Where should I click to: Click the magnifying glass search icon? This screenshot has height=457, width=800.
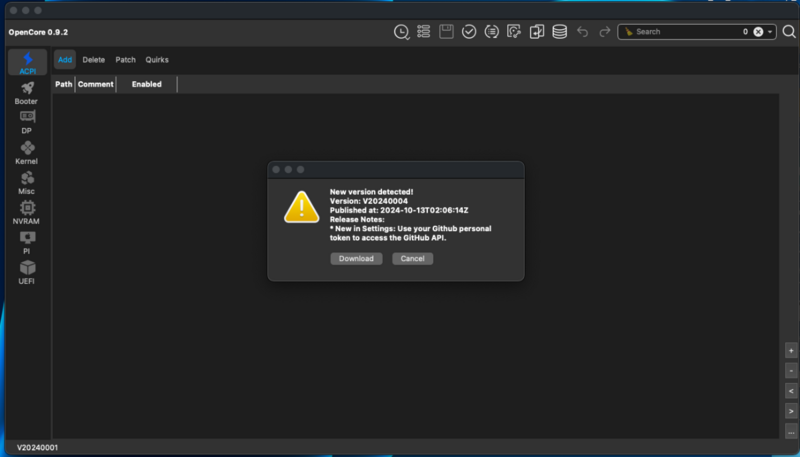789,32
